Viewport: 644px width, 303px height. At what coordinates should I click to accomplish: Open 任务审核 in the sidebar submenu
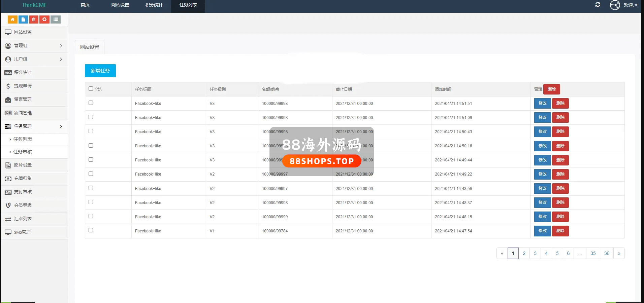coord(23,152)
